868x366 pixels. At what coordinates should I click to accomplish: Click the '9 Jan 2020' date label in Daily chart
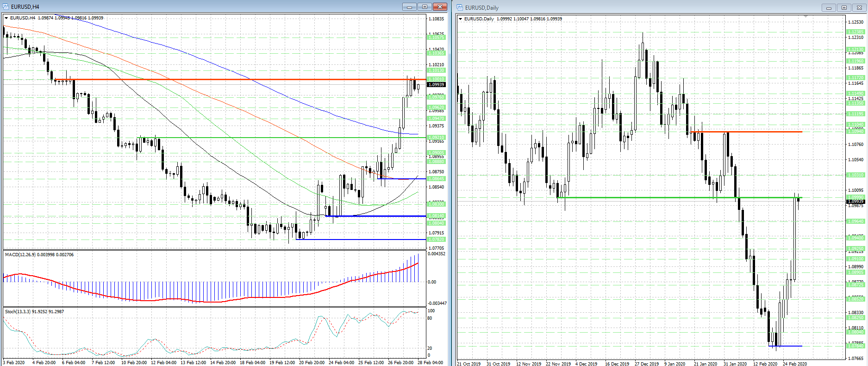pos(674,364)
